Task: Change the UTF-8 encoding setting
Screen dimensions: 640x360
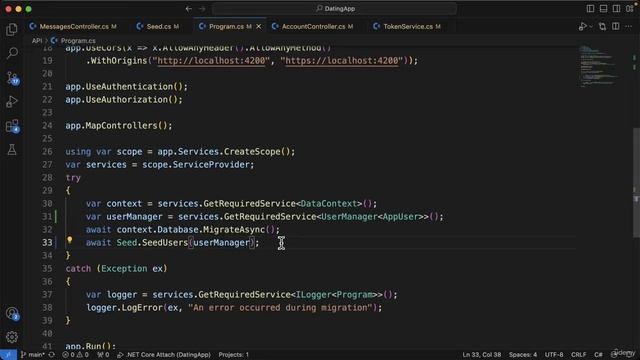Action: point(554,355)
